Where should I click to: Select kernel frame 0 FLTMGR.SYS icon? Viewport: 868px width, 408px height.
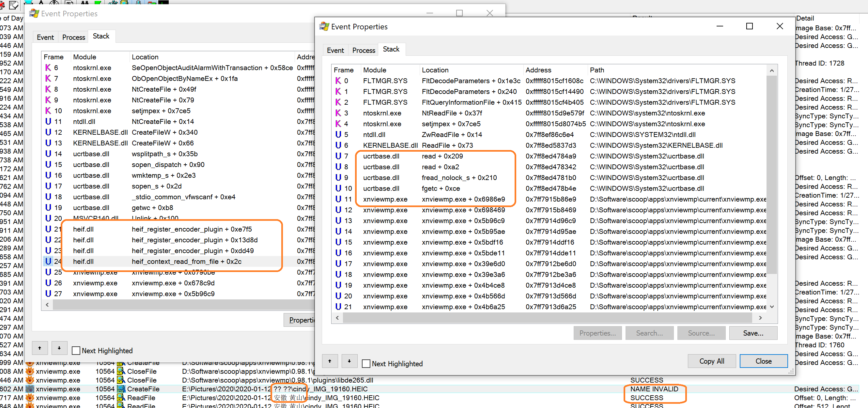(x=338, y=81)
